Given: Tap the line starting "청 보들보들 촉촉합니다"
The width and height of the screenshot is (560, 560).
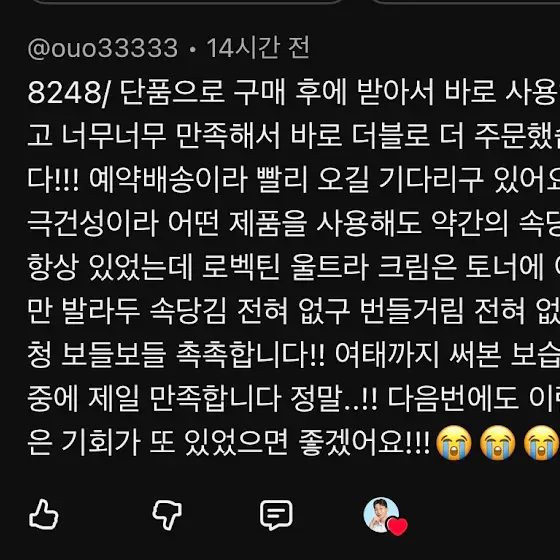Looking at the screenshot, I should tap(294, 355).
